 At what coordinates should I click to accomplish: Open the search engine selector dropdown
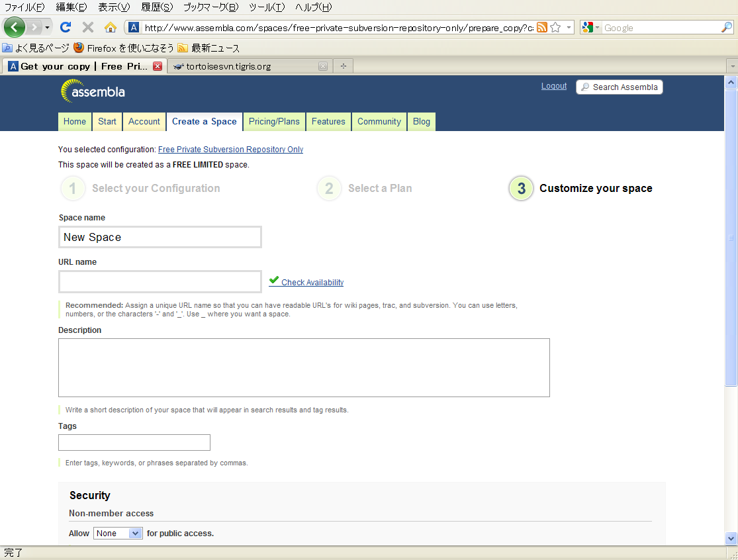590,28
